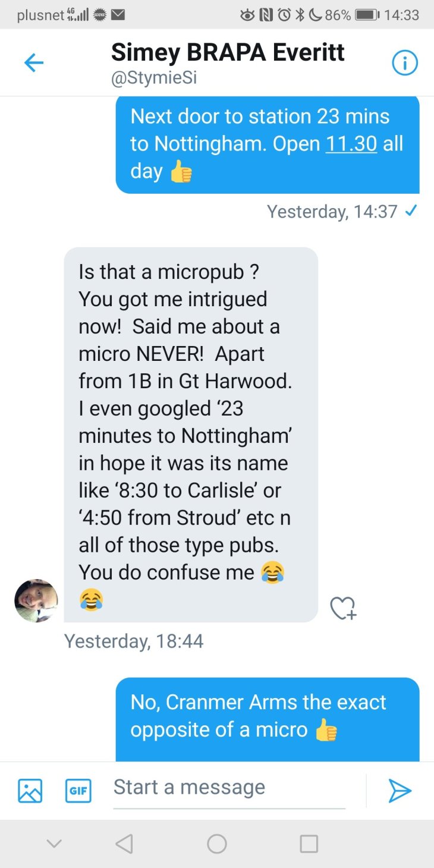434x868 pixels.
Task: Tap the Android back navigation triangle
Action: [124, 844]
